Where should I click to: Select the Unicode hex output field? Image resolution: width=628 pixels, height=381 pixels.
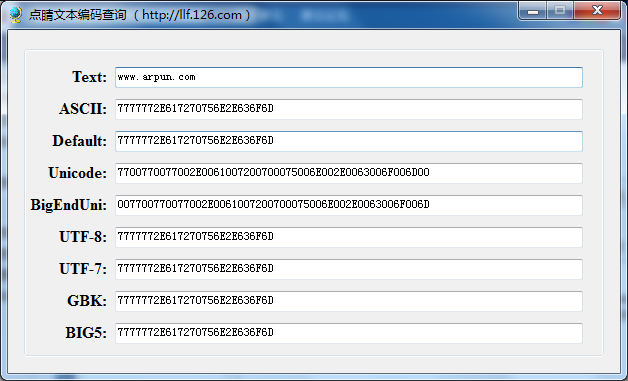tap(349, 173)
